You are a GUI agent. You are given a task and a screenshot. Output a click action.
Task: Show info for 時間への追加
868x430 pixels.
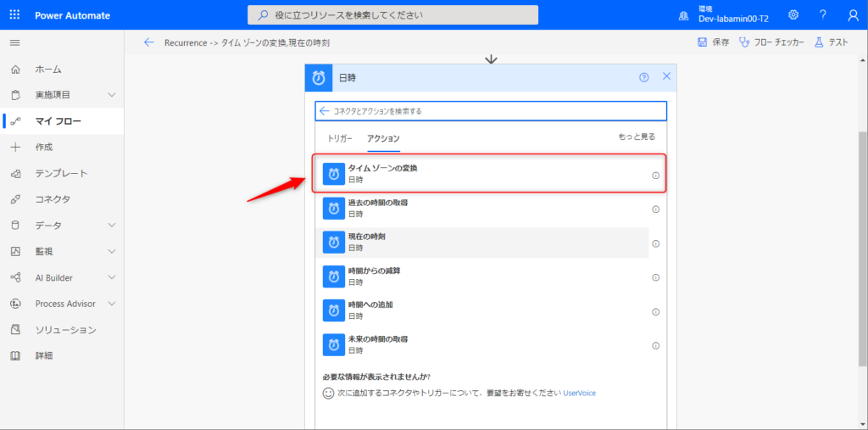click(x=656, y=312)
